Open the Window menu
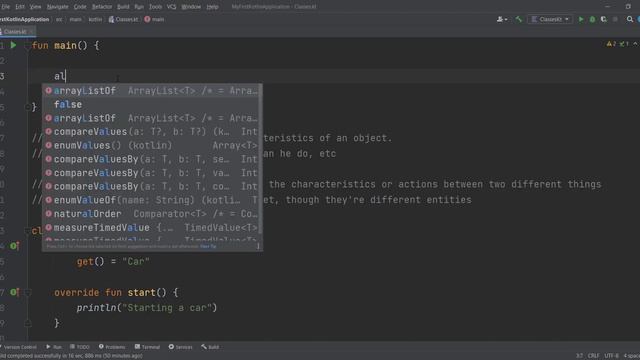 [191, 7]
